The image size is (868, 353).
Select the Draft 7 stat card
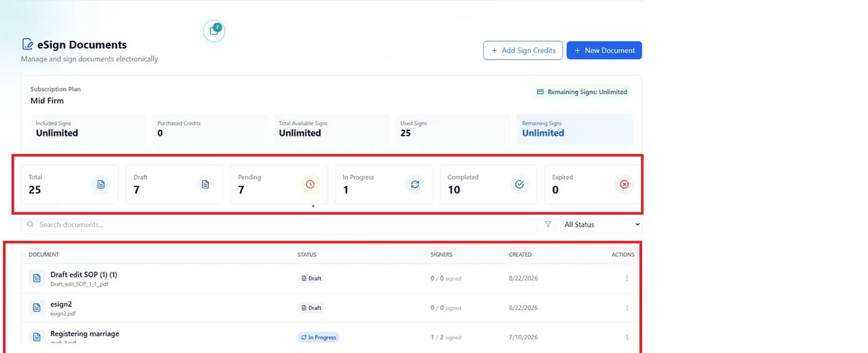pos(174,184)
